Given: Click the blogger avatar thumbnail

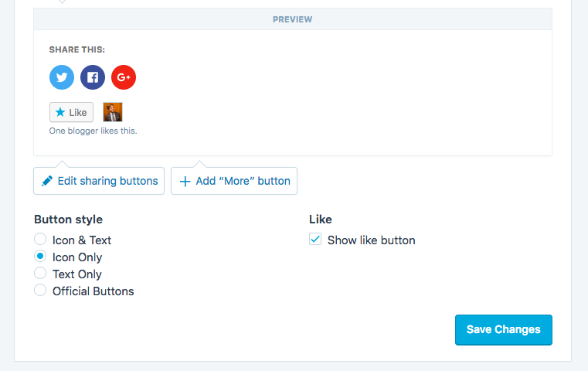Looking at the screenshot, I should tap(113, 112).
